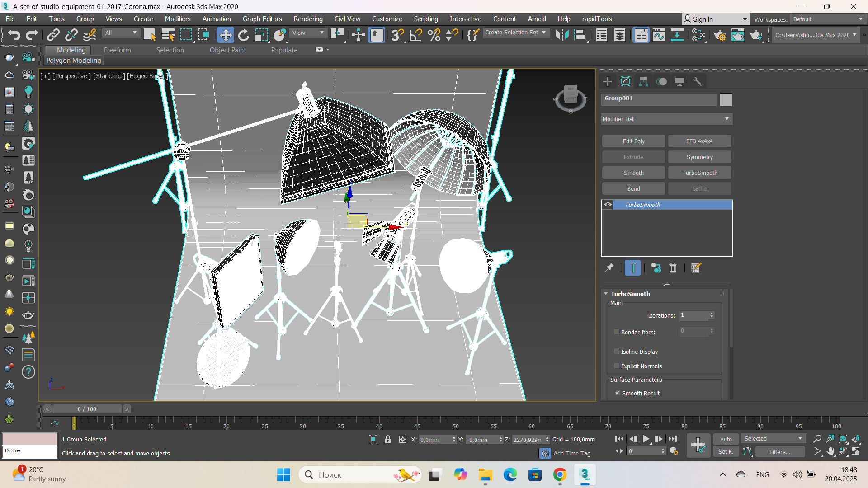The height and width of the screenshot is (488, 868).
Task: Open the project path dropdown
Action: (x=815, y=35)
